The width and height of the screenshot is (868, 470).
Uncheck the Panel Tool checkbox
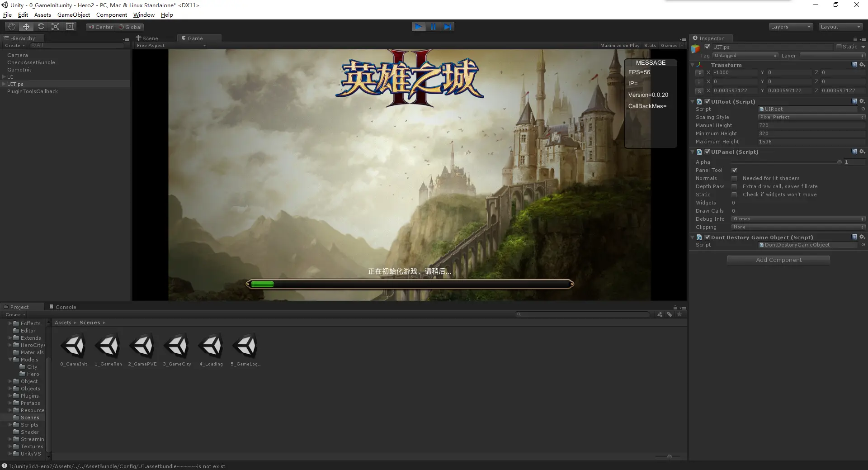pyautogui.click(x=734, y=170)
